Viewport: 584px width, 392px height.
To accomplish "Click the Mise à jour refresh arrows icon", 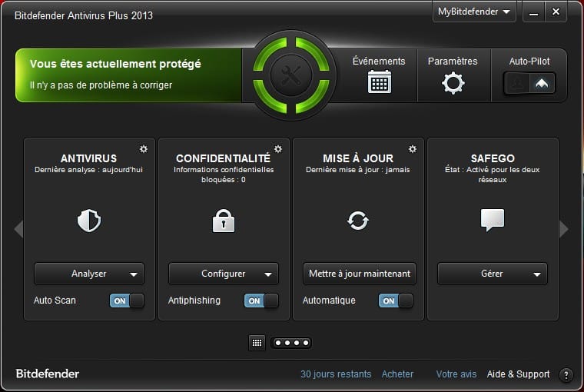I will point(358,221).
